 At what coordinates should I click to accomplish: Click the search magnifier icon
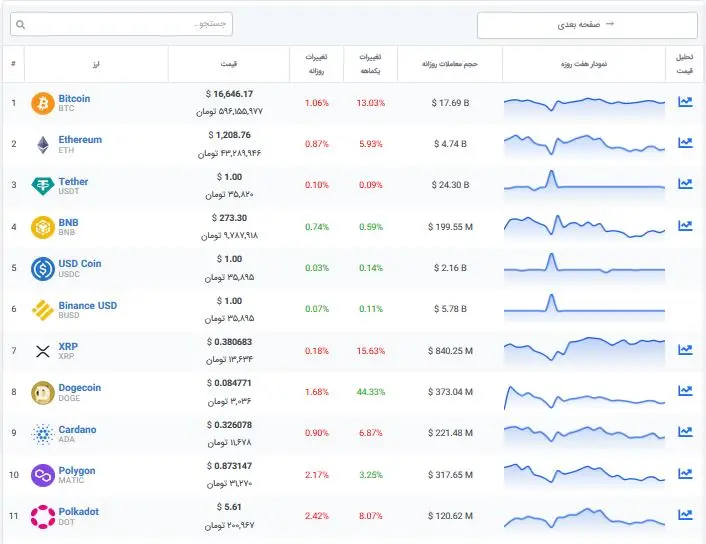pyautogui.click(x=20, y=24)
